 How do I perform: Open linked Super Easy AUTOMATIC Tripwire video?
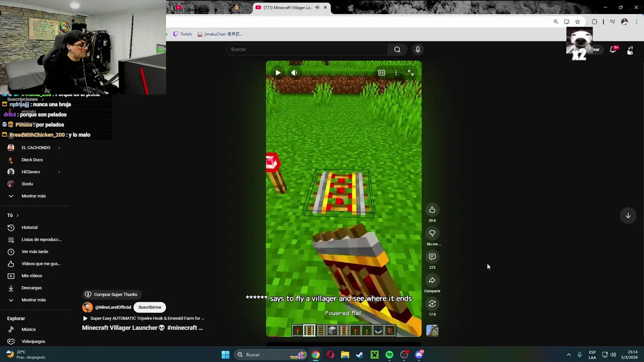click(x=143, y=318)
